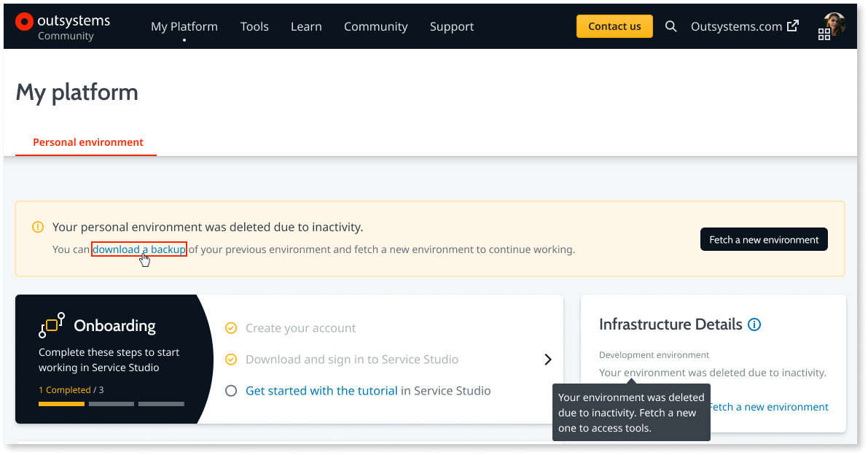
Task: Expand onboarding steps with the right chevron
Action: (x=547, y=359)
